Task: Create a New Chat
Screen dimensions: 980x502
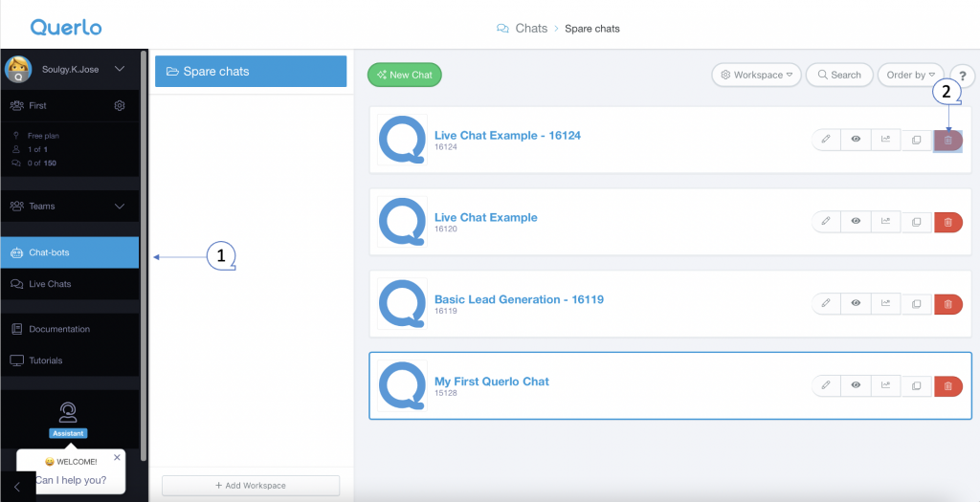Action: pos(405,75)
